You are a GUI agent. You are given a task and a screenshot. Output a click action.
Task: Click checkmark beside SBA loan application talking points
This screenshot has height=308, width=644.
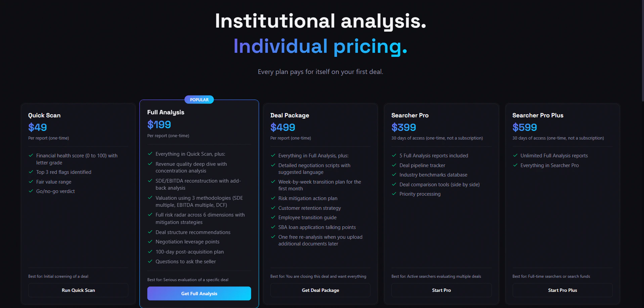click(273, 227)
